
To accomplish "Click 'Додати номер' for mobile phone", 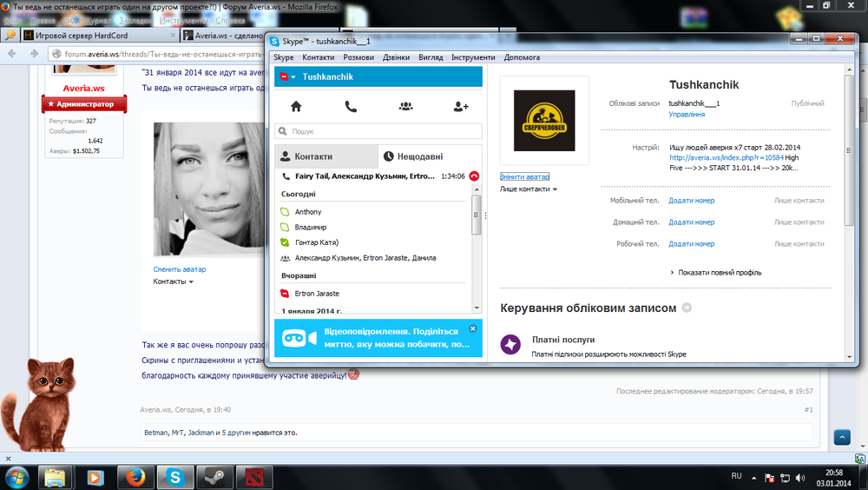I will pyautogui.click(x=691, y=201).
